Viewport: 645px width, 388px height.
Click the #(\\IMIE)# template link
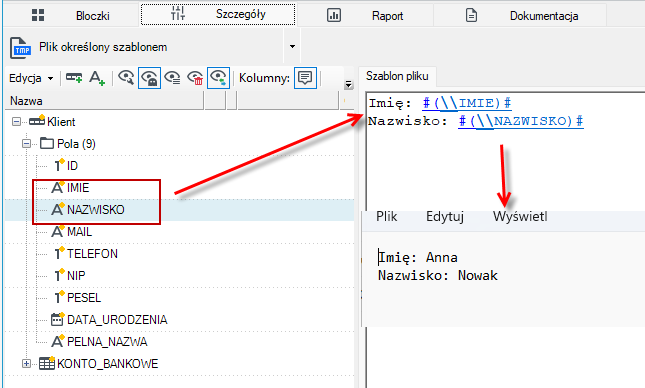467,103
